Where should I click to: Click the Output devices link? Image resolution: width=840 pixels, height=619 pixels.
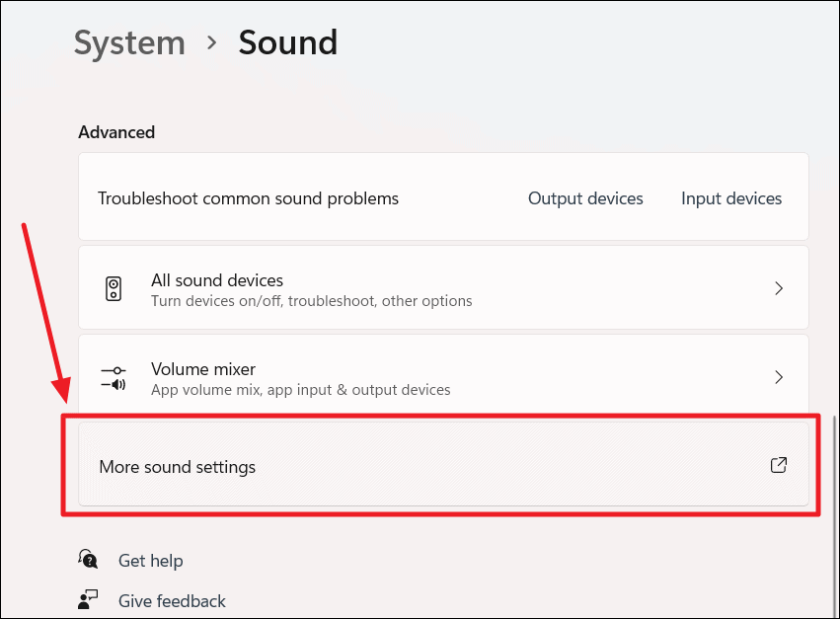[x=585, y=197]
